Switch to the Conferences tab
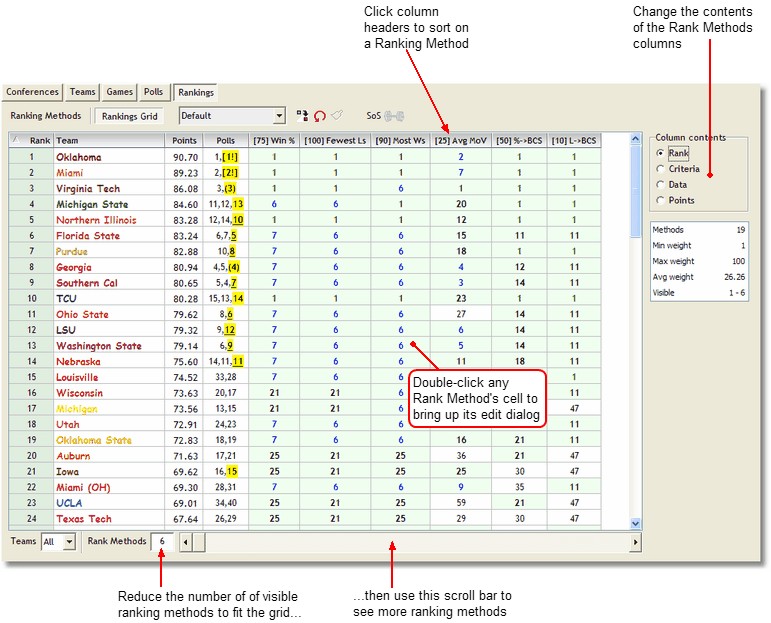The height and width of the screenshot is (623, 771). coord(32,92)
